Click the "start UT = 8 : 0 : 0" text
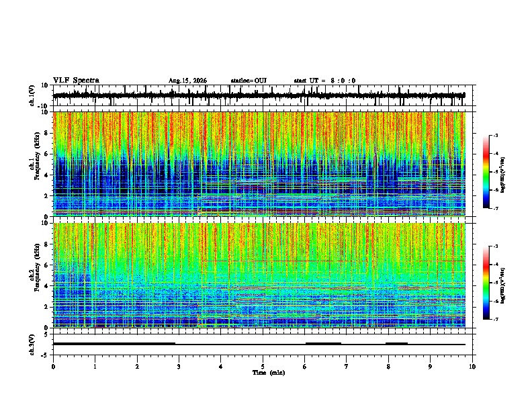This screenshot has height=411, width=532. pos(324,81)
